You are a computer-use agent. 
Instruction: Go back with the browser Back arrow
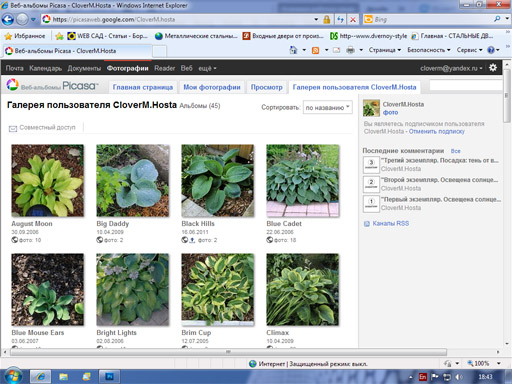click(7, 19)
